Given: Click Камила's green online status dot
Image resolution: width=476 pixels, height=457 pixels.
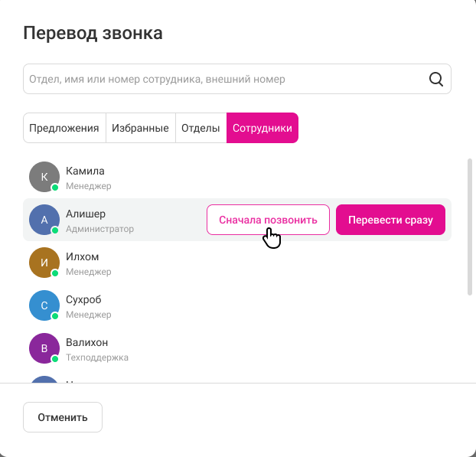Looking at the screenshot, I should (55, 188).
